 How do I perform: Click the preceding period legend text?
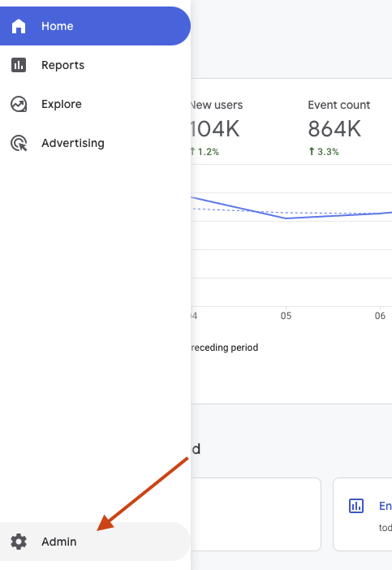225,348
